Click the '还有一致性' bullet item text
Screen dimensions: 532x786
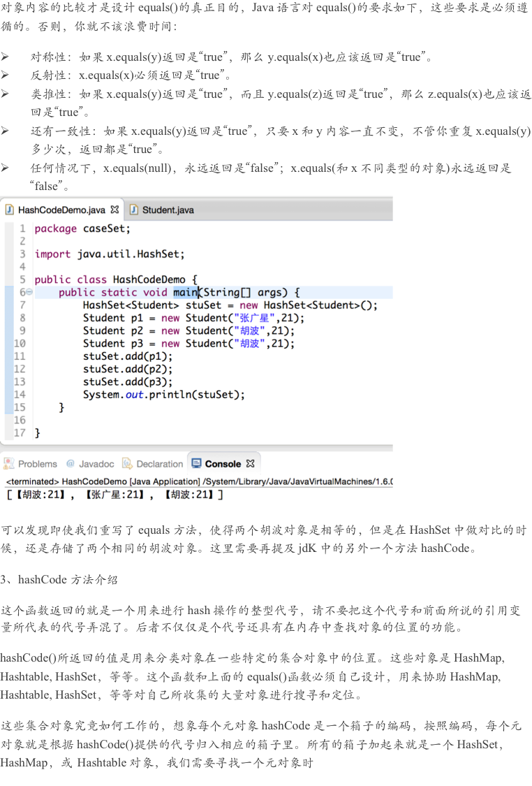281,140
